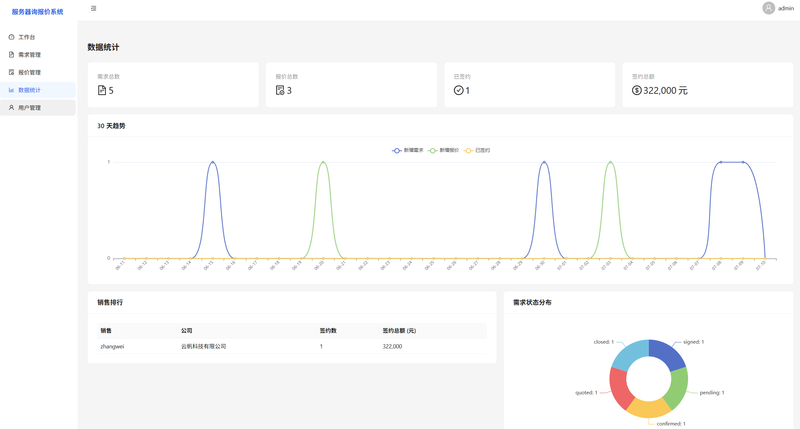Click the blue peak at 06-15

[213, 162]
